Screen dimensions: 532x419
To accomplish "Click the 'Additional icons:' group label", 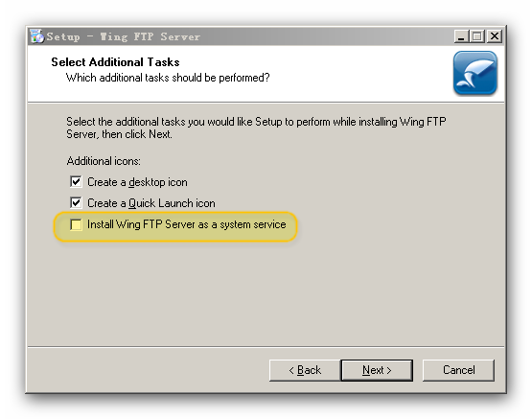I will coord(104,161).
